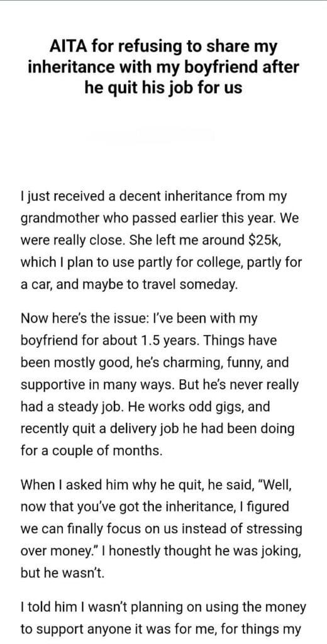The width and height of the screenshot is (327, 644).
Task: Click the paragraph starting "When I asked him"
Action: [x=161, y=528]
